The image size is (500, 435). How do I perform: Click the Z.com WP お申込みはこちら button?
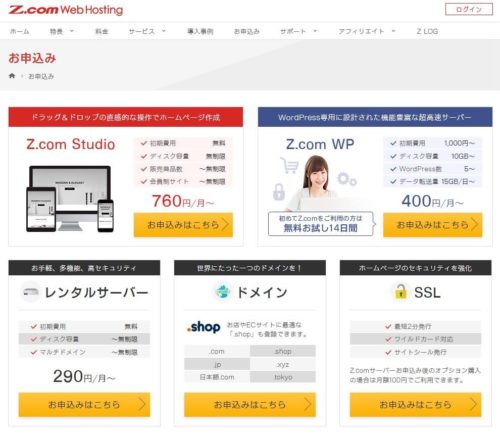(433, 225)
